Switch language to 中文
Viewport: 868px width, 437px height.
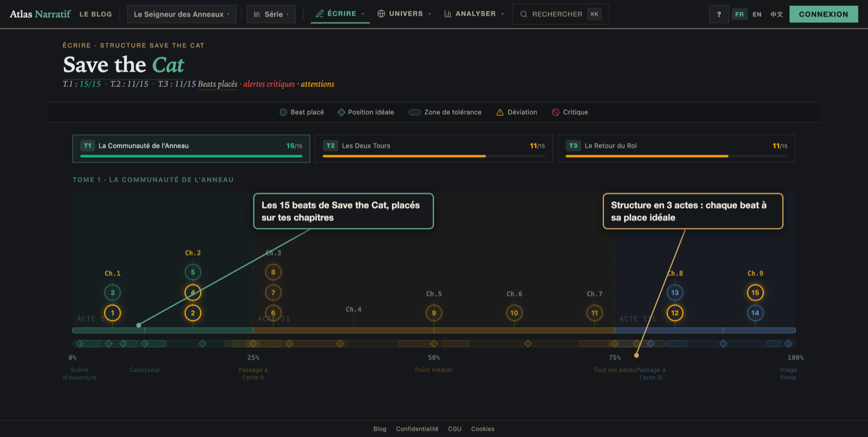point(776,14)
